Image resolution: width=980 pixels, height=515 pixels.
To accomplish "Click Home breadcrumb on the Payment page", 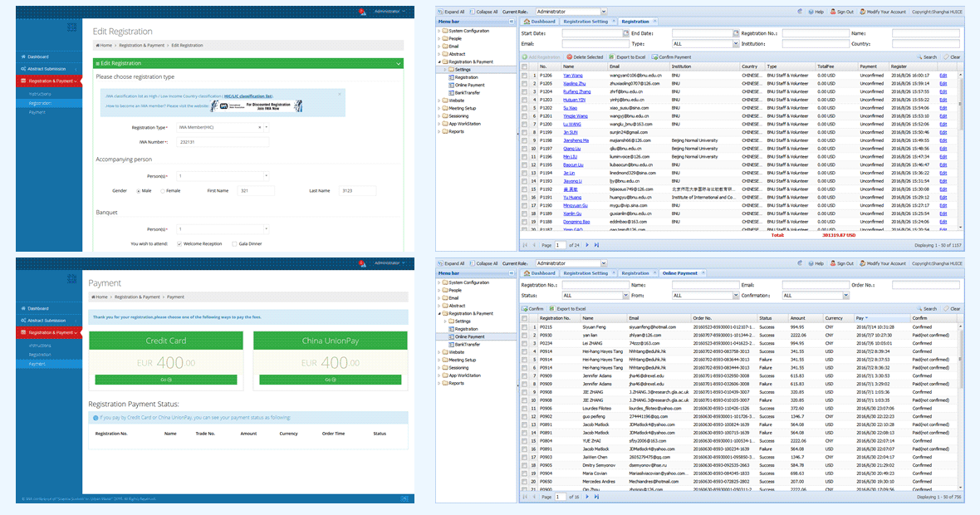I will tap(100, 297).
